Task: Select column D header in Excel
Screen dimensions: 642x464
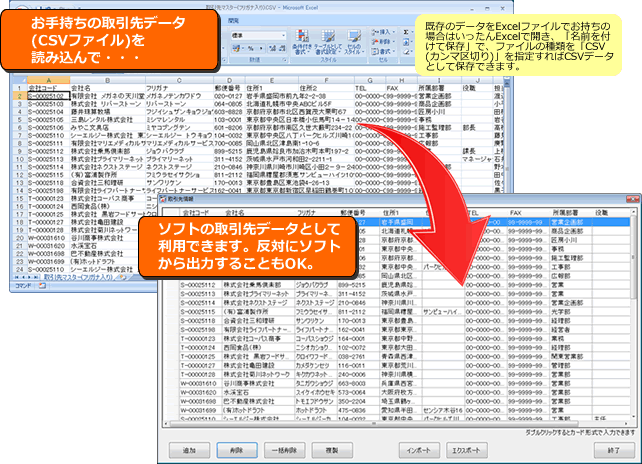Action: pyautogui.click(x=229, y=80)
